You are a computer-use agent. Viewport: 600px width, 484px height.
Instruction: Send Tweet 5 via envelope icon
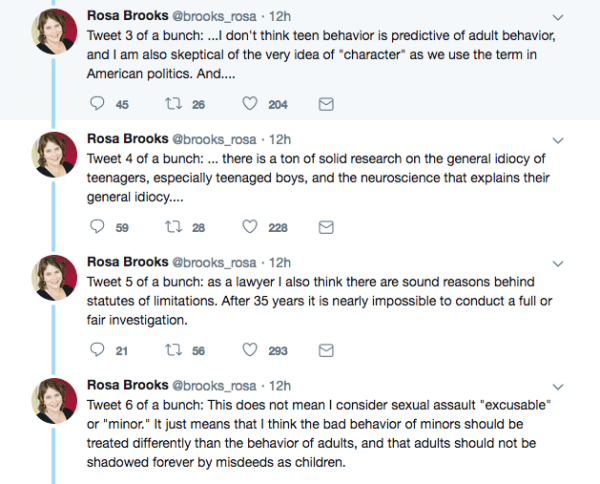325,350
